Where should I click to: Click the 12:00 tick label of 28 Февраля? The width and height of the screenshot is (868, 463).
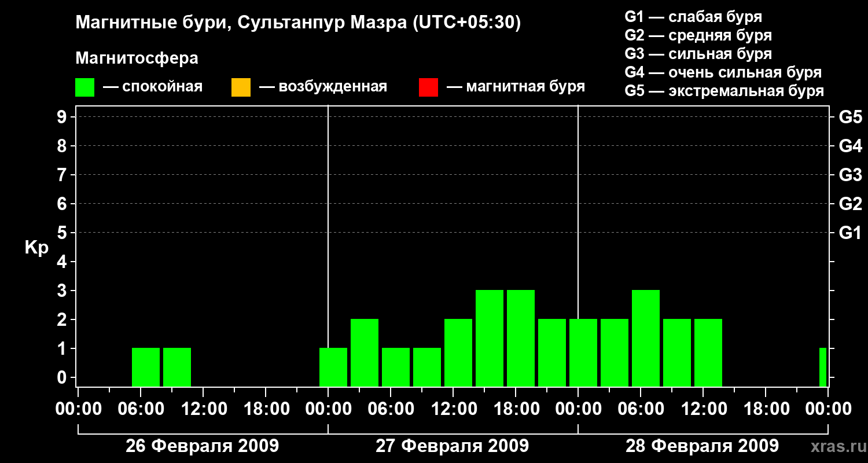coord(703,409)
